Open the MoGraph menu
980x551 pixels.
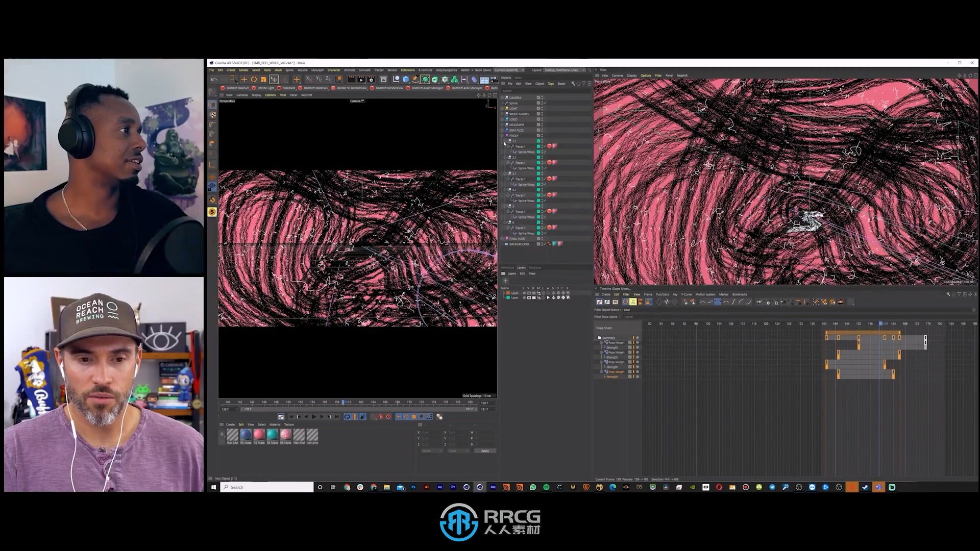(317, 70)
